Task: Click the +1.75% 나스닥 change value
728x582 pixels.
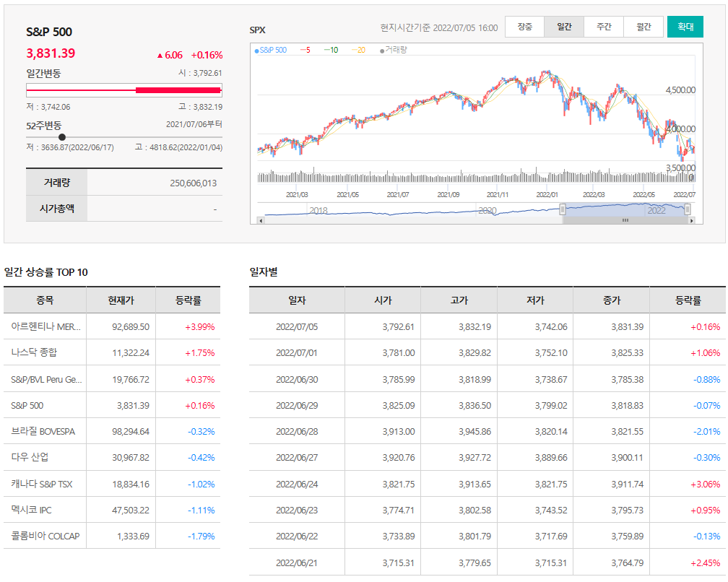Action: click(x=199, y=352)
